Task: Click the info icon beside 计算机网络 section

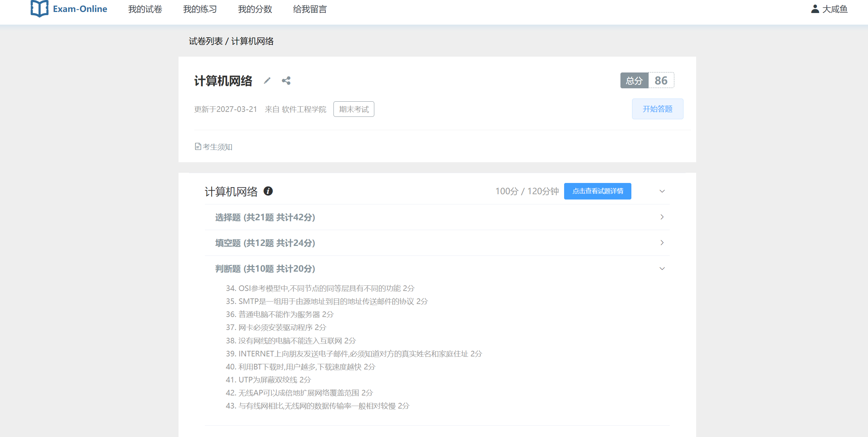Action: [x=268, y=191]
